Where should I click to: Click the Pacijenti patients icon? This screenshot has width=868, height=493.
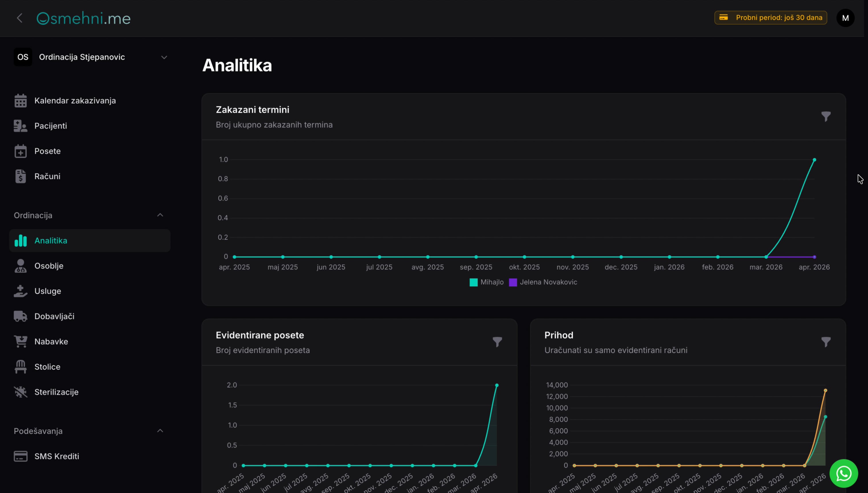[21, 126]
